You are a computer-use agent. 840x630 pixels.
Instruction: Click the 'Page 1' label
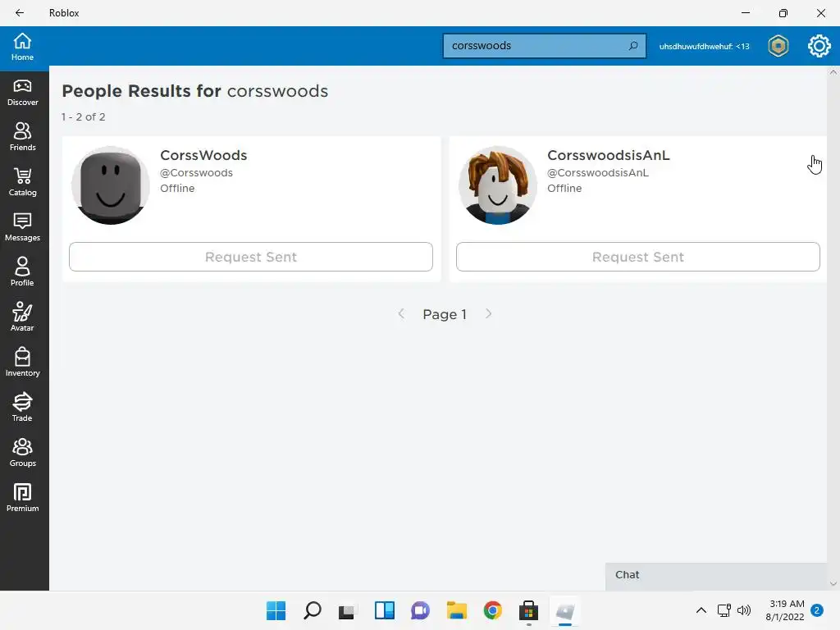445,314
